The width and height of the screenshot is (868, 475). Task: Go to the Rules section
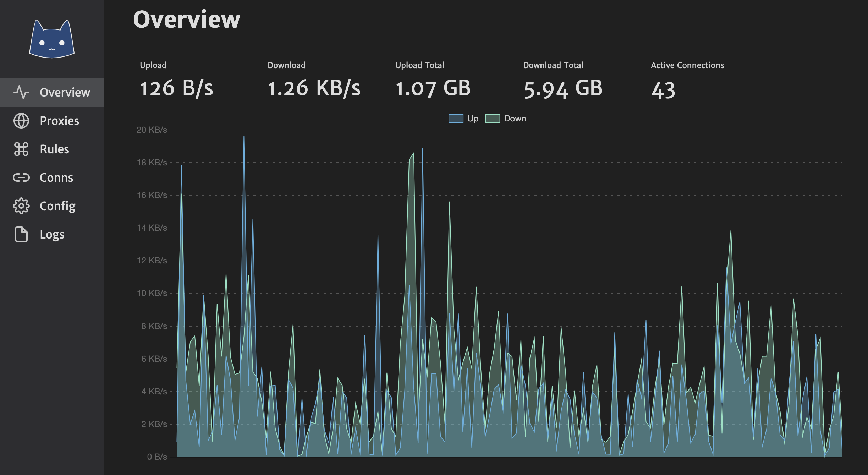54,149
